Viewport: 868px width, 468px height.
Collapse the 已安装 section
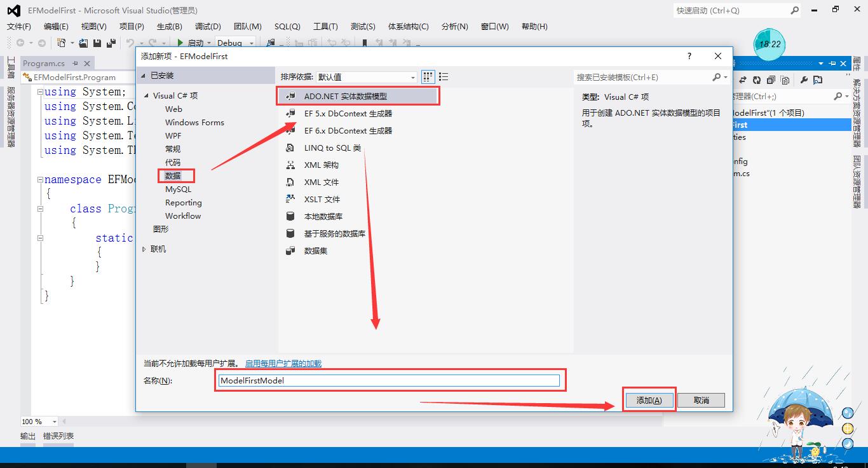(143, 76)
